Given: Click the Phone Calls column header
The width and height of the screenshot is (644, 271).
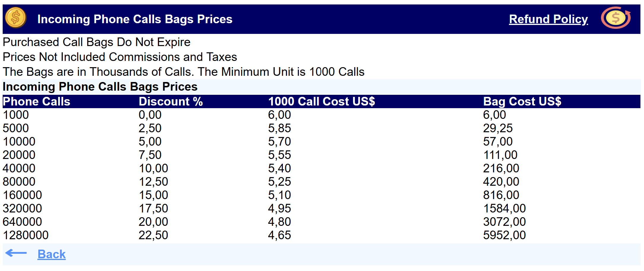Looking at the screenshot, I should pyautogui.click(x=37, y=102).
